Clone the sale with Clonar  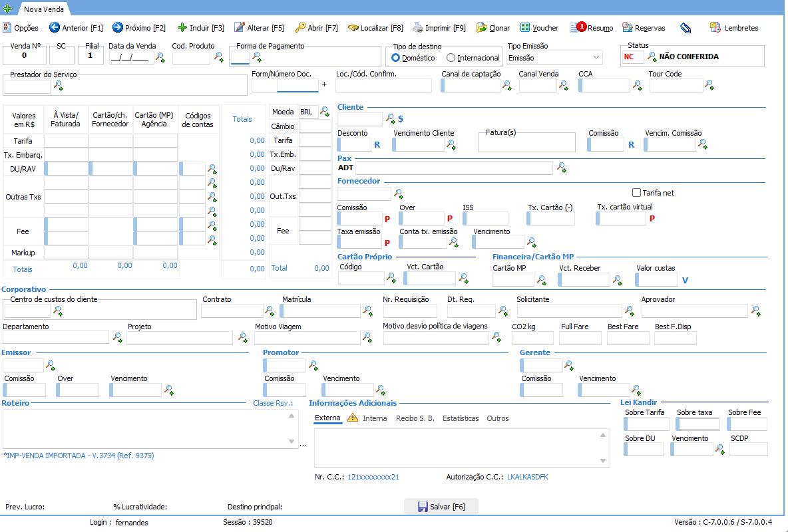[493, 28]
